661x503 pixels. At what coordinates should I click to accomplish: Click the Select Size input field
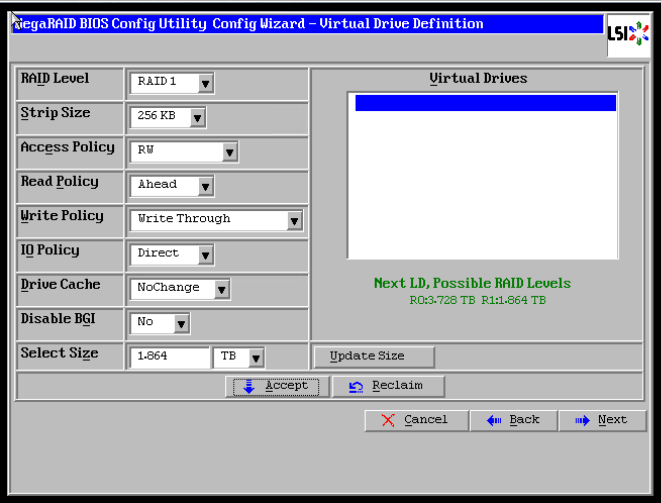[169, 357]
